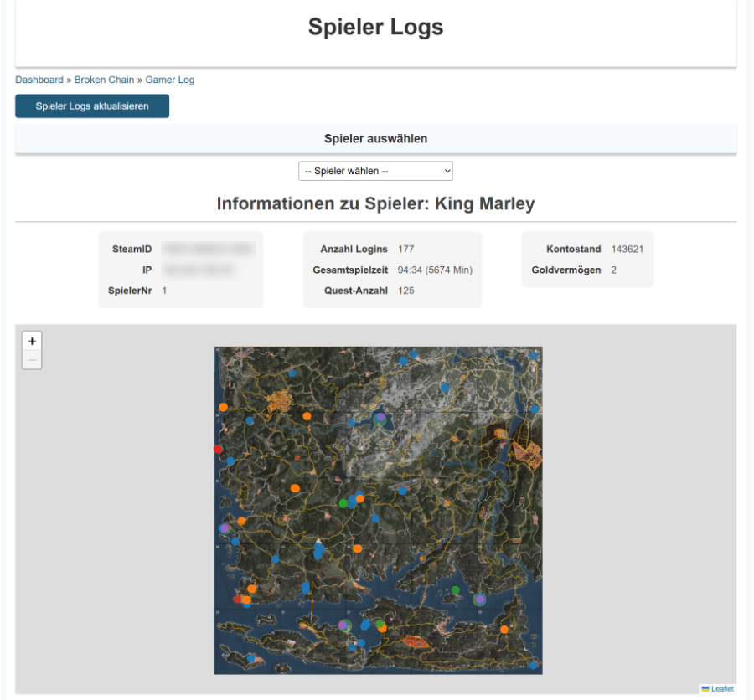
Task: Zoom in the map with plus button
Action: click(x=32, y=342)
